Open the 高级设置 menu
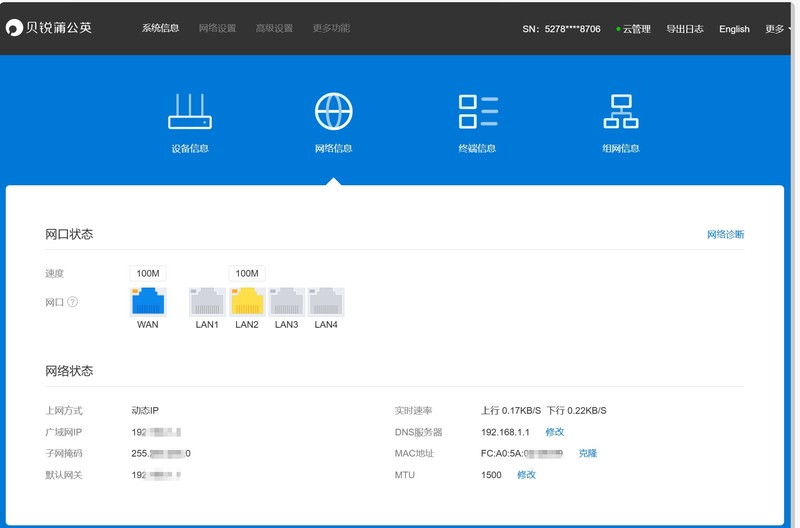This screenshot has height=528, width=800. coord(274,28)
